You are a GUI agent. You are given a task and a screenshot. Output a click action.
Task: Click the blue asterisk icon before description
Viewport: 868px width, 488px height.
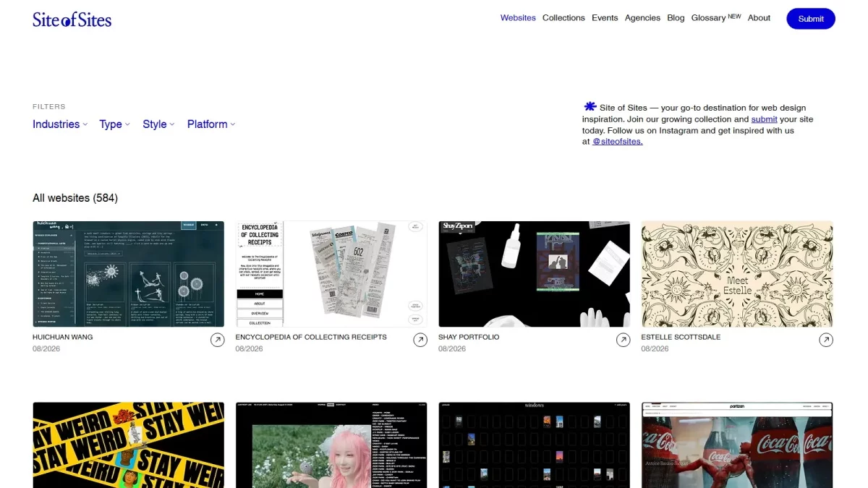pyautogui.click(x=590, y=106)
